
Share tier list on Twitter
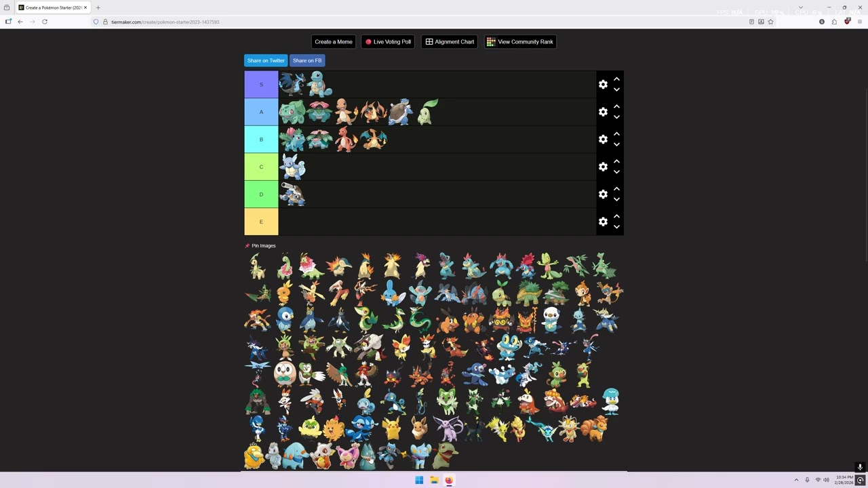click(x=266, y=60)
